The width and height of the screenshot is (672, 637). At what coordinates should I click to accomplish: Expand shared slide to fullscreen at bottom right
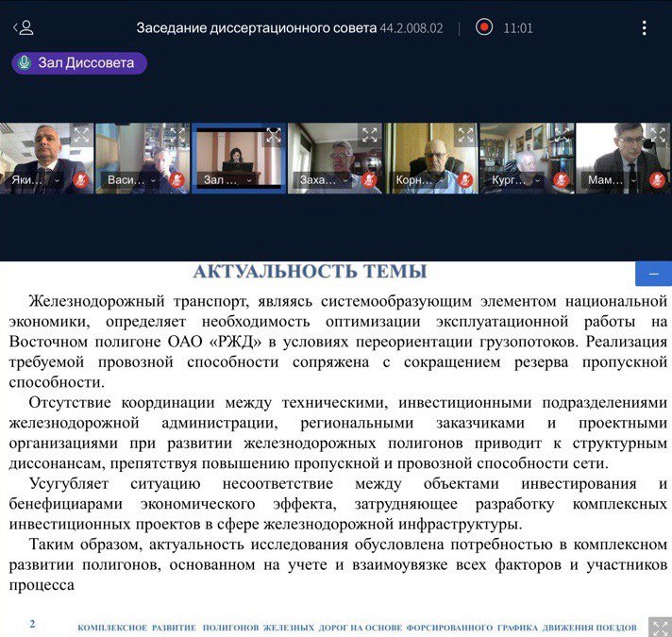tap(656, 627)
